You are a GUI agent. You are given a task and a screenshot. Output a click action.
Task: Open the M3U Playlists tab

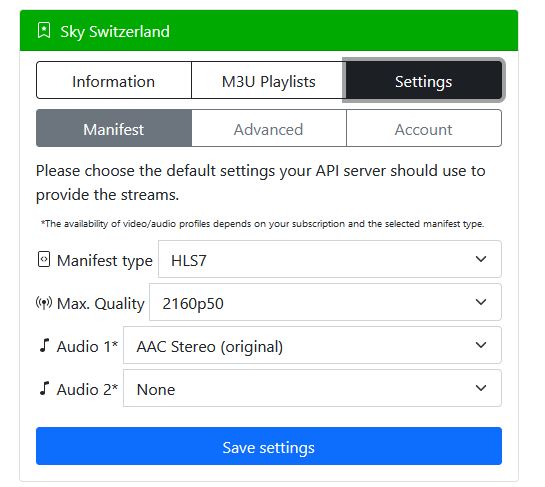click(x=268, y=80)
